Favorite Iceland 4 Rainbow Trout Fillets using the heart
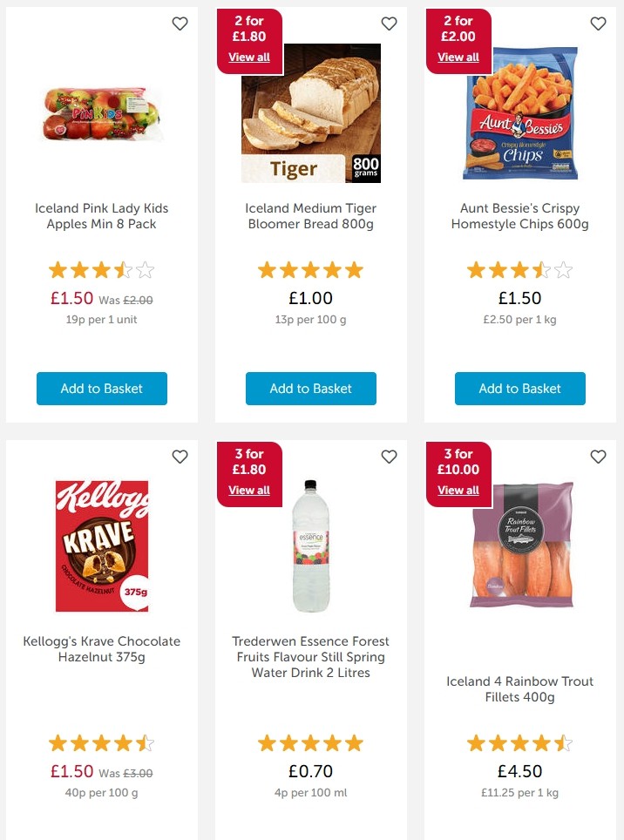624x840 pixels. [x=598, y=456]
